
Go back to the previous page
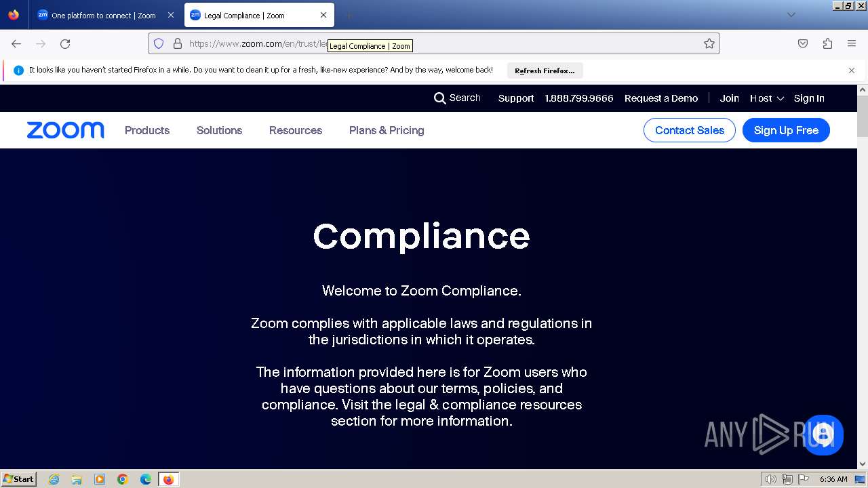pos(16,43)
